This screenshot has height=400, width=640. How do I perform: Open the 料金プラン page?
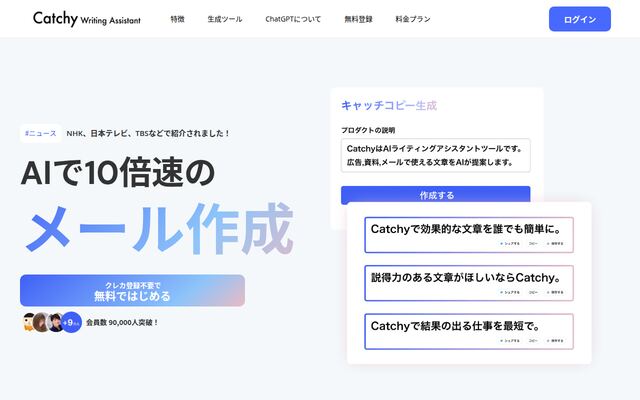click(x=413, y=19)
